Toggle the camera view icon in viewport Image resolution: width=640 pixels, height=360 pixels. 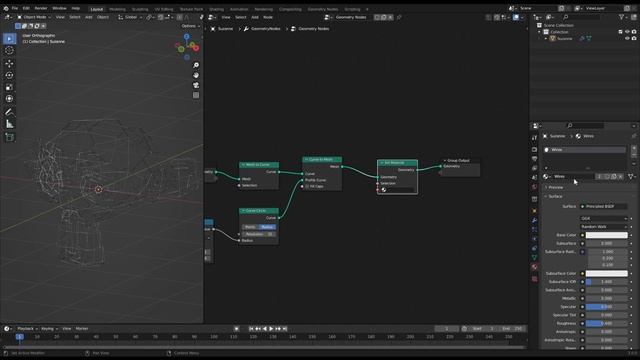click(x=196, y=85)
